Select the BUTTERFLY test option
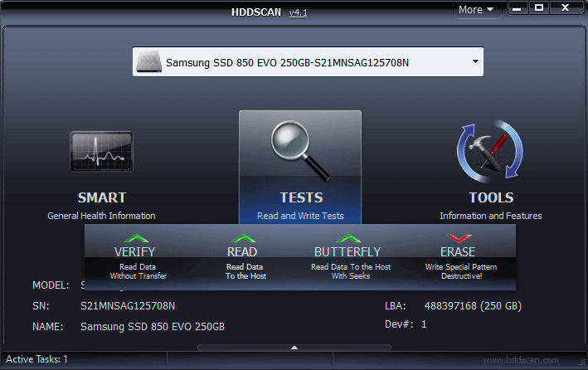The width and height of the screenshot is (588, 370). pos(347,252)
